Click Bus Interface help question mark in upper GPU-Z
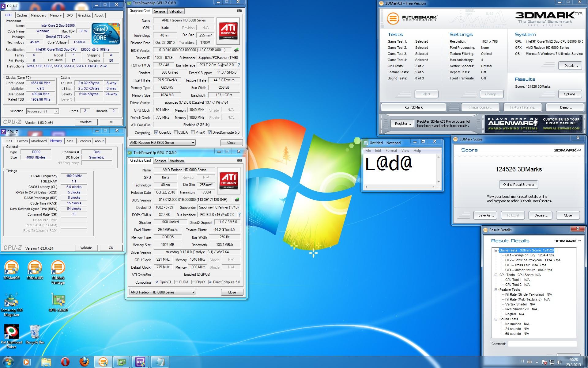Screen dimensions: 588x368 point(239,65)
